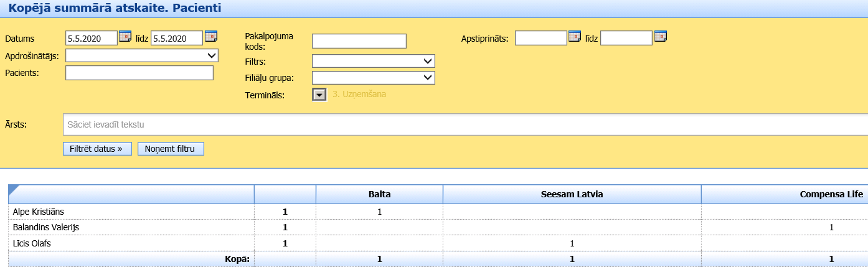The image size is (868, 267).
Task: Focus the Pacients text field
Action: 139,73
